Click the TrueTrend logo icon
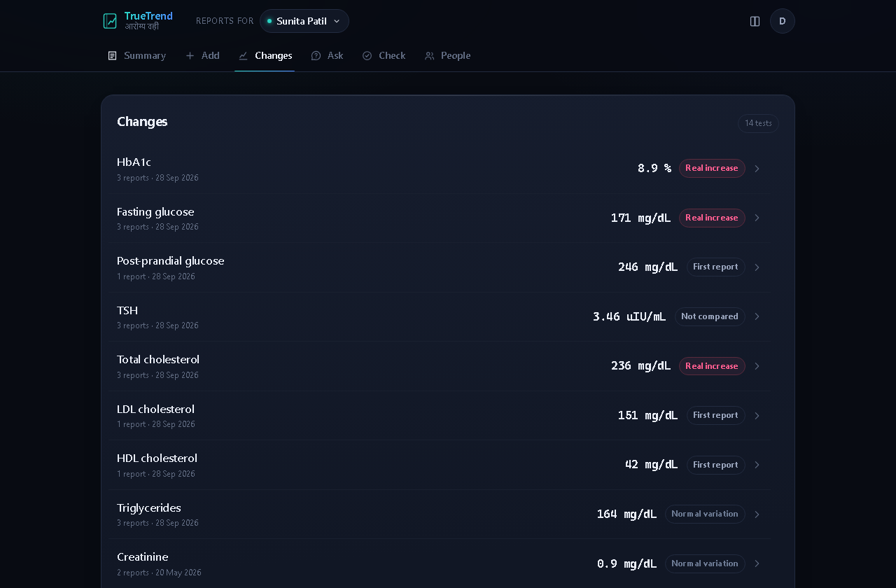Viewport: 896px width, 588px height. [110, 21]
